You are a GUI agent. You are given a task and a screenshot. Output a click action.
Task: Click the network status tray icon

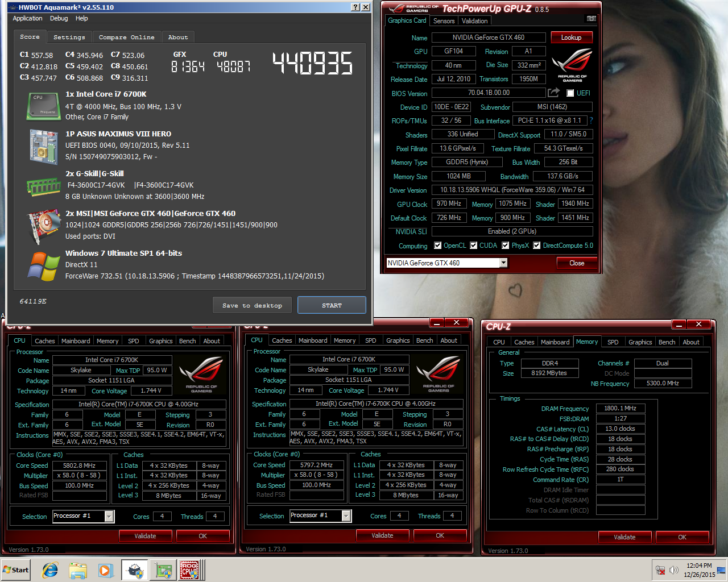point(660,570)
